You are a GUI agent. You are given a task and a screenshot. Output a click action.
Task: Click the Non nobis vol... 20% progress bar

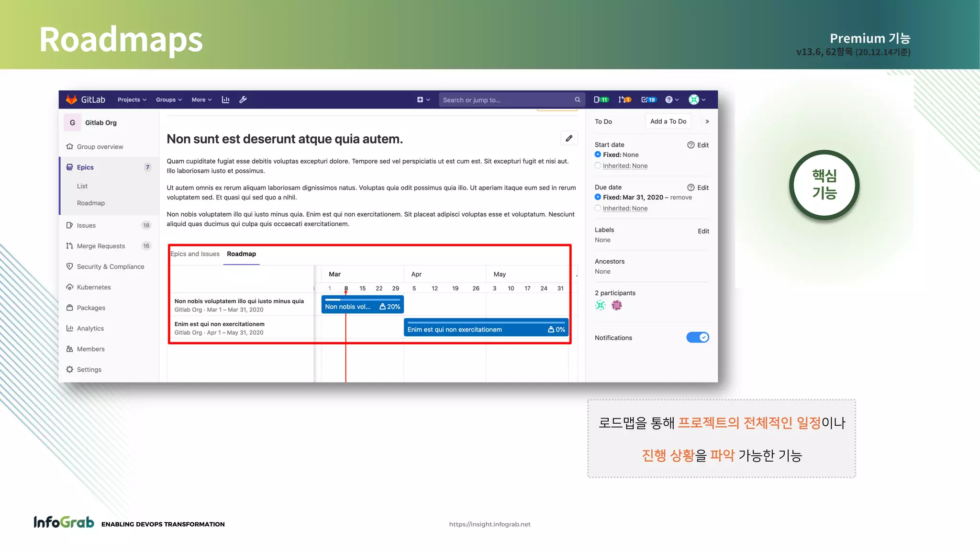363,305
